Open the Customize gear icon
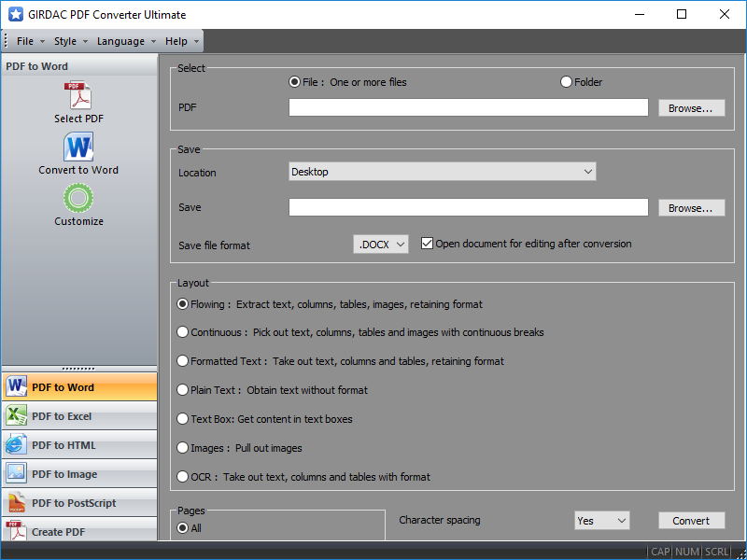747x560 pixels. pos(78,198)
